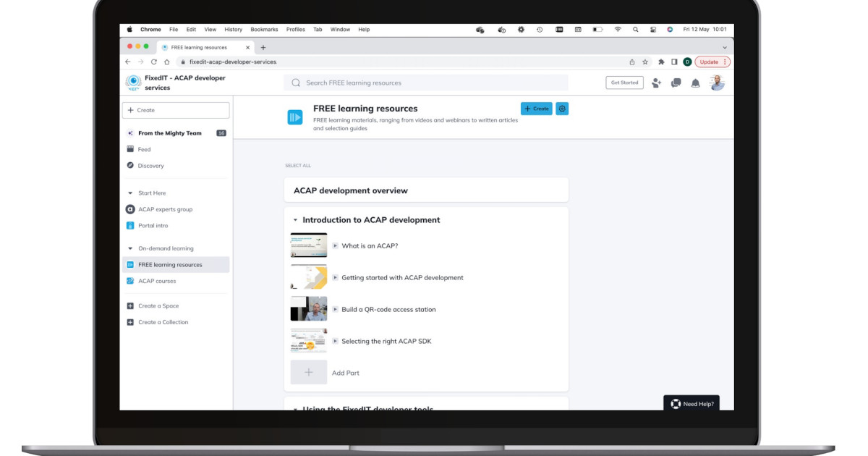Open Time Machine icon in menu bar
Screen dimensions: 868x456
coord(540,30)
